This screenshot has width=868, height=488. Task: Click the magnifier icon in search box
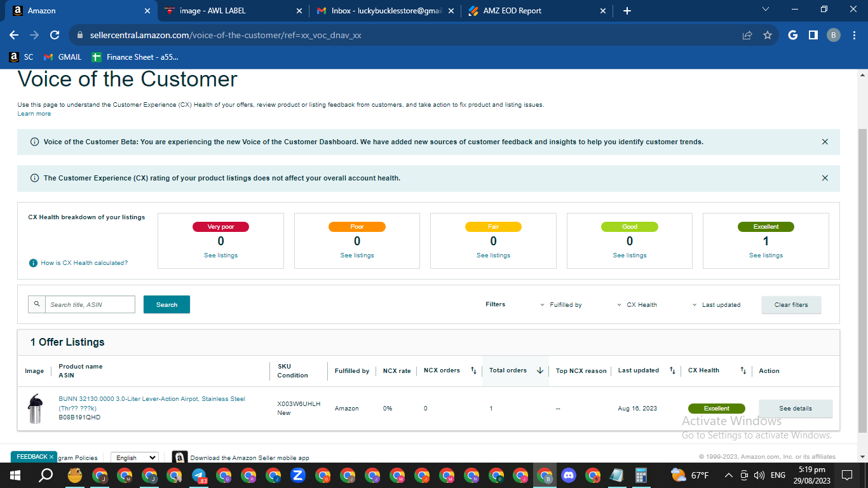37,304
